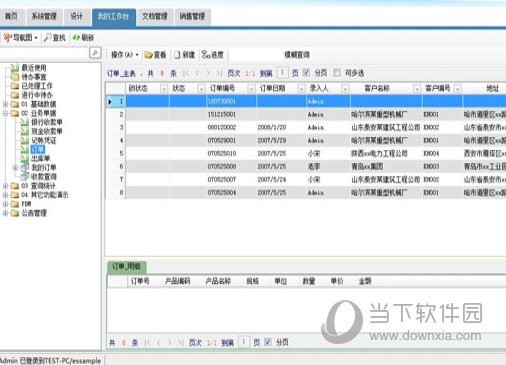This screenshot has width=506, height=365.
Task: Select order row 070529001
Action: coord(306,140)
